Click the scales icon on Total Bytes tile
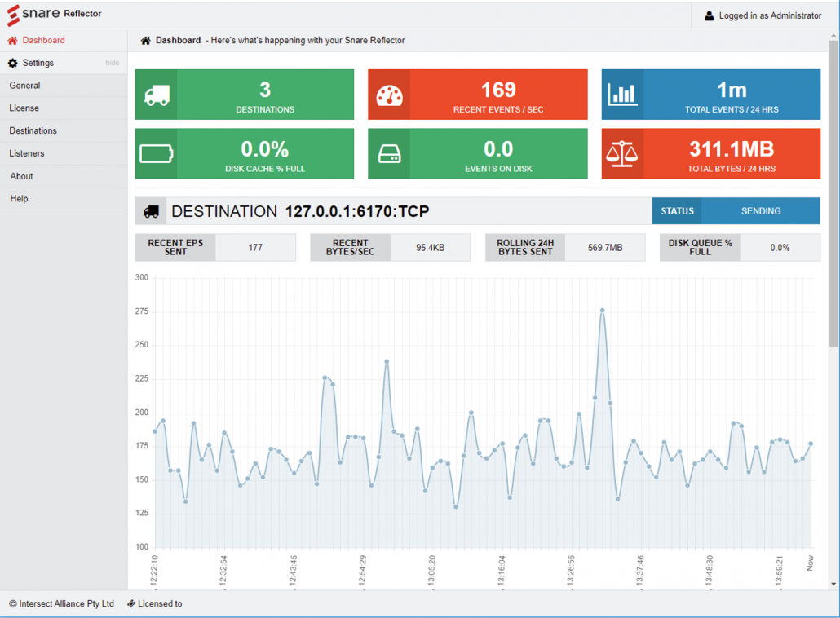Image resolution: width=840 pixels, height=618 pixels. (x=622, y=154)
